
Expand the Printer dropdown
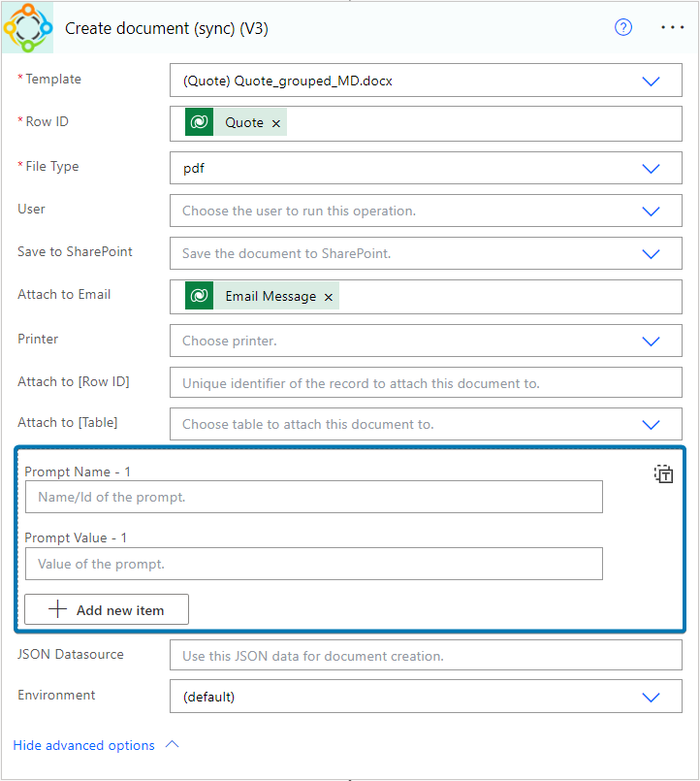[x=651, y=342]
